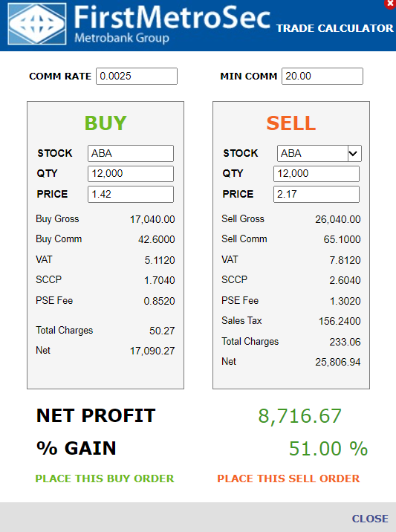
Task: Click PLACE THIS SELL ORDER link
Action: click(288, 479)
